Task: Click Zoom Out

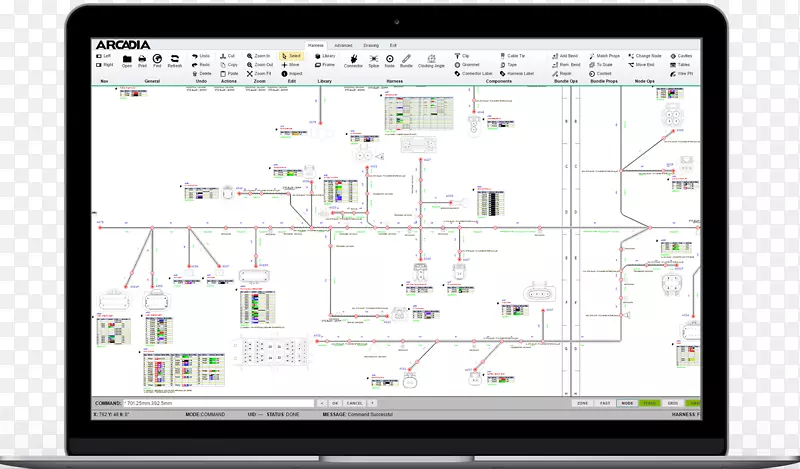Action: (260, 65)
